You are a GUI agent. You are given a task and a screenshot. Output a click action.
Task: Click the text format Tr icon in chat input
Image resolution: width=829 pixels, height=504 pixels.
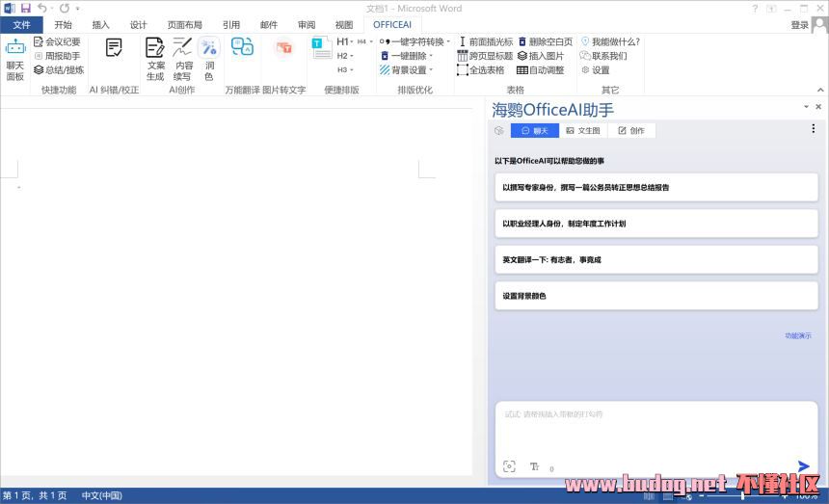535,466
